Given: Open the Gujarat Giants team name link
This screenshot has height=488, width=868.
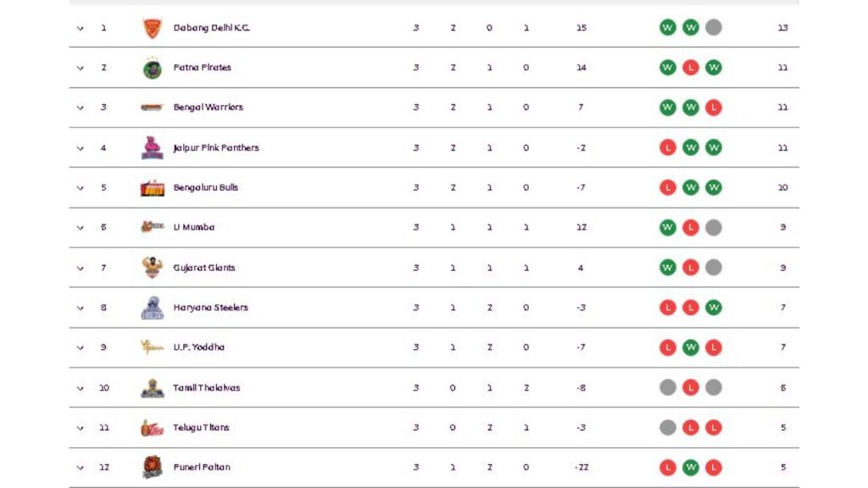Looking at the screenshot, I should pyautogui.click(x=204, y=268).
